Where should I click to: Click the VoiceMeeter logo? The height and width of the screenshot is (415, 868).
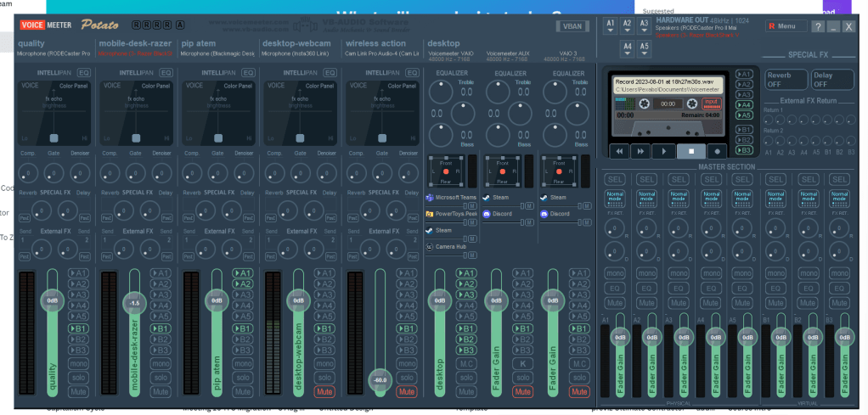click(47, 25)
